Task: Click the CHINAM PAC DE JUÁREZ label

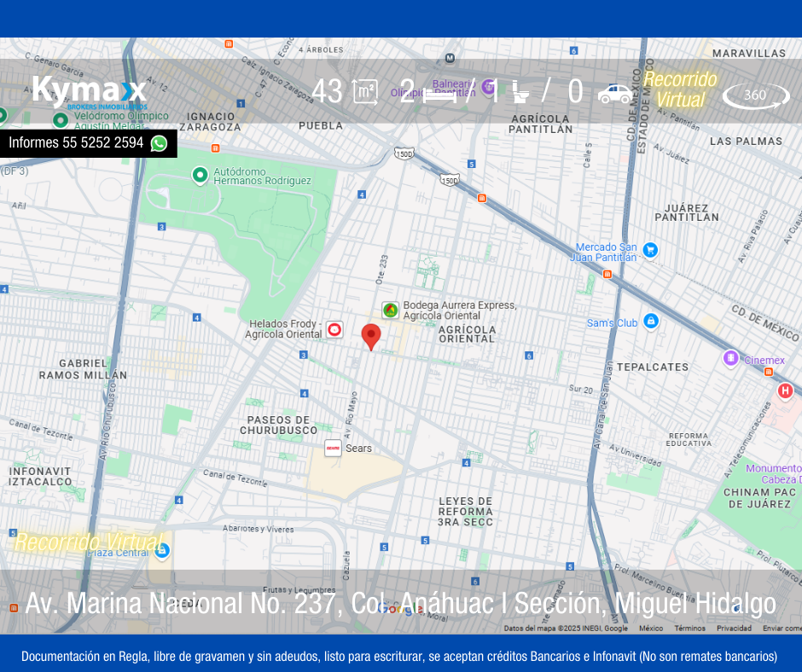Action: (x=759, y=498)
